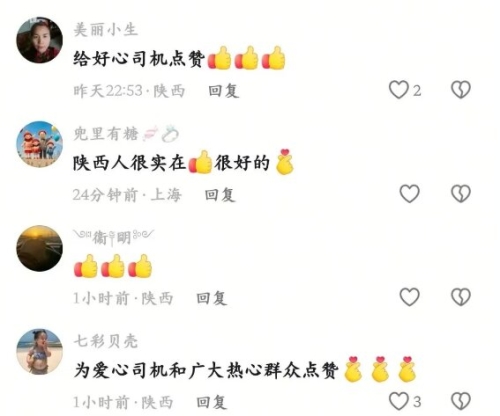Reply to 美丽小生's comment via 回复
The width and height of the screenshot is (500, 416).
(224, 91)
